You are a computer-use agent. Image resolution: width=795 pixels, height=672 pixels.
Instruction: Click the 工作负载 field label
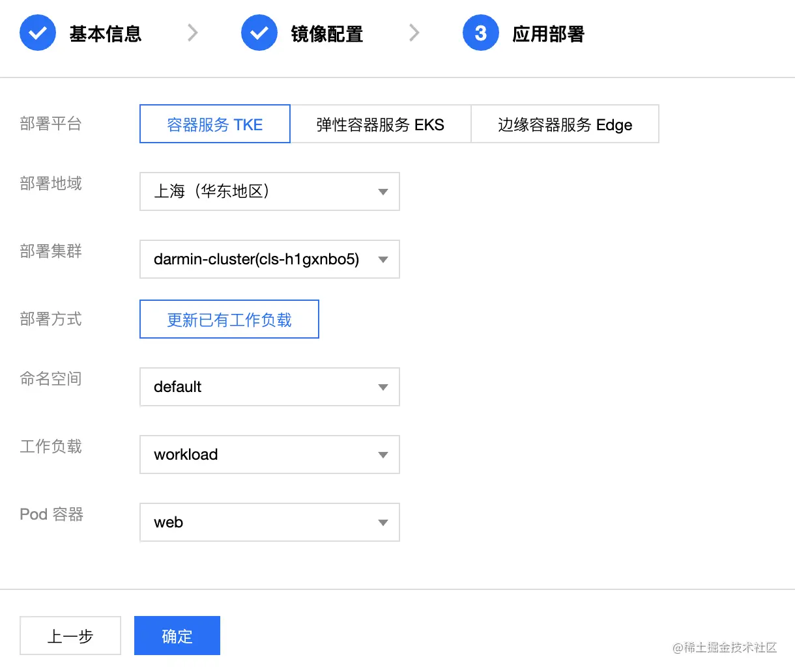(x=51, y=447)
